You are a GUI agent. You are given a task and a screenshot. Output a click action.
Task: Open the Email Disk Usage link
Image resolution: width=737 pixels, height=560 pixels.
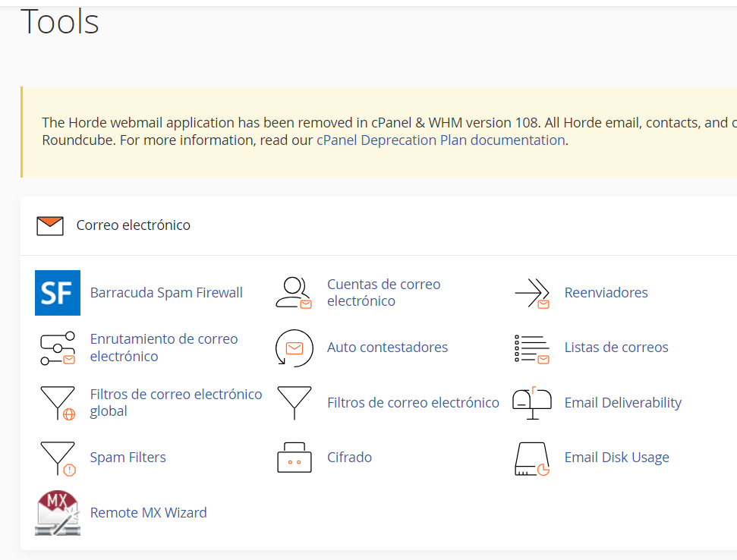click(x=616, y=458)
